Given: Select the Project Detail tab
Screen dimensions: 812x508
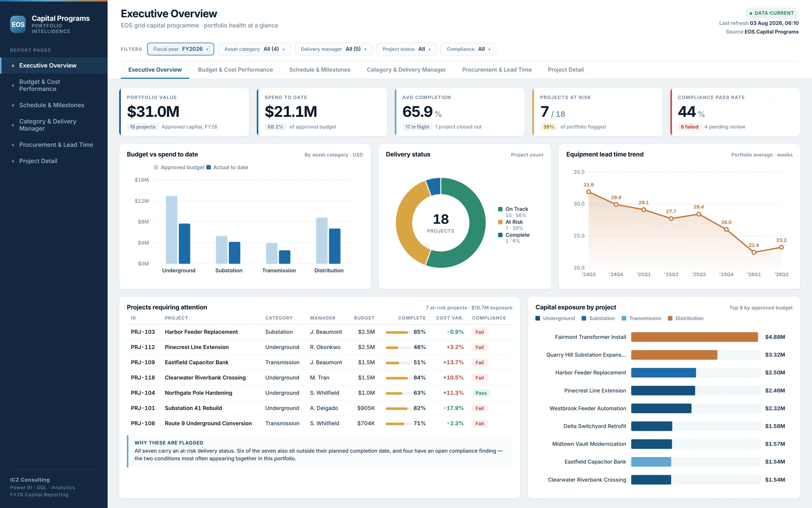Looking at the screenshot, I should (x=565, y=70).
